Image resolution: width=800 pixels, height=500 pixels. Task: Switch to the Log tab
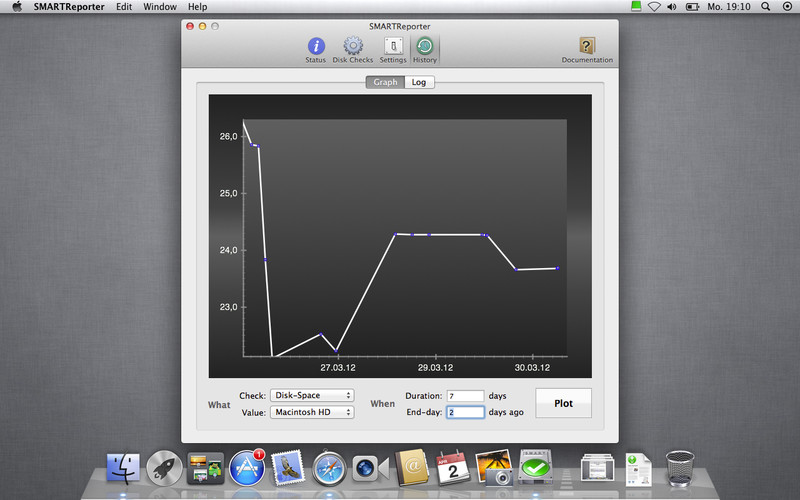(419, 82)
